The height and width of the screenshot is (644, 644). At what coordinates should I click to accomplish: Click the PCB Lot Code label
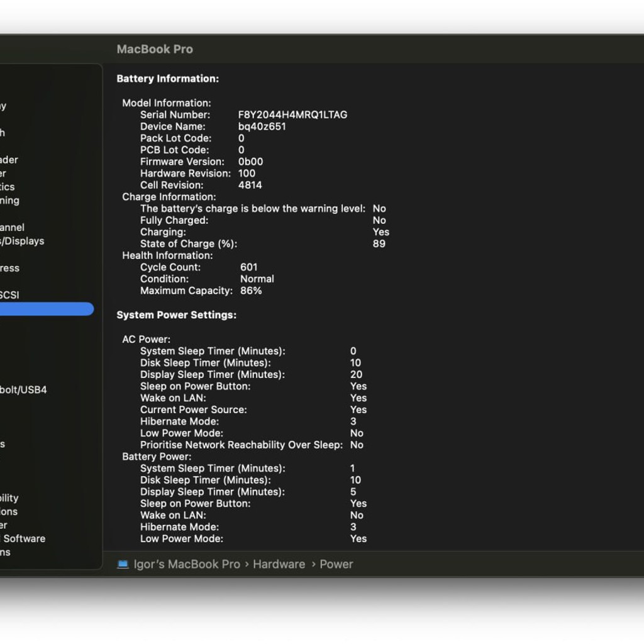175,150
